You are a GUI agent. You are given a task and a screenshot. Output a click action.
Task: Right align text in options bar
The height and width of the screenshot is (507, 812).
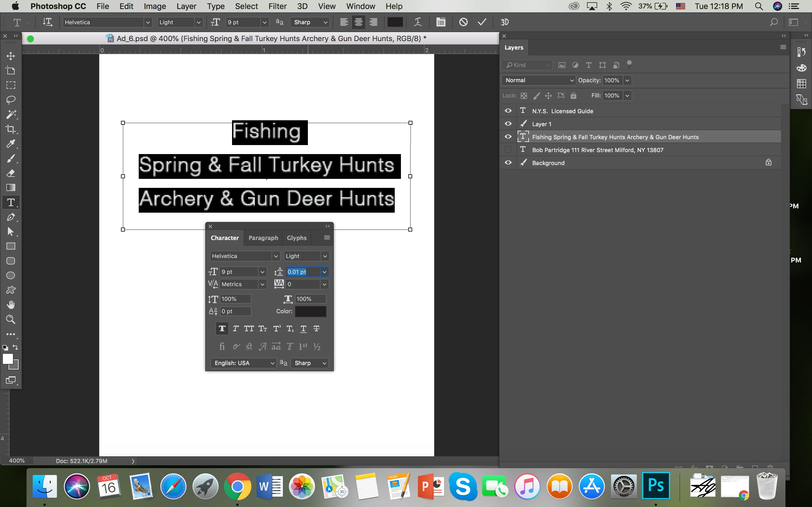click(x=373, y=22)
